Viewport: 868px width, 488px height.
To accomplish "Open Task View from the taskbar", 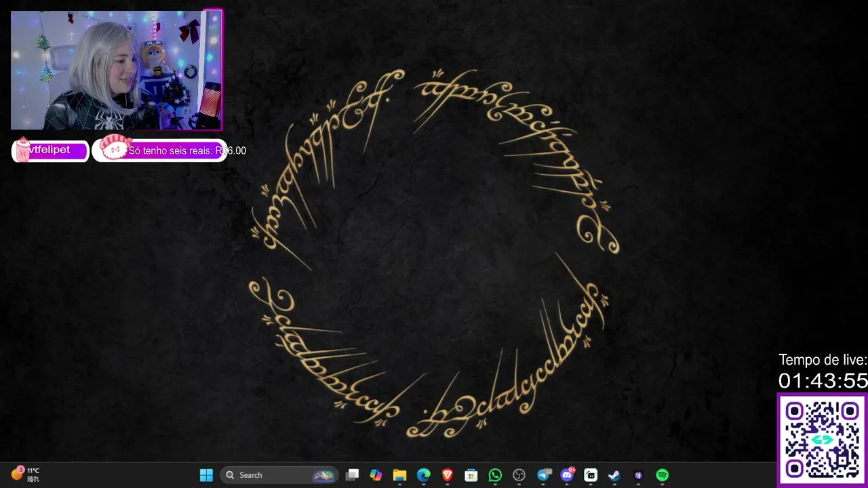I will [x=352, y=475].
